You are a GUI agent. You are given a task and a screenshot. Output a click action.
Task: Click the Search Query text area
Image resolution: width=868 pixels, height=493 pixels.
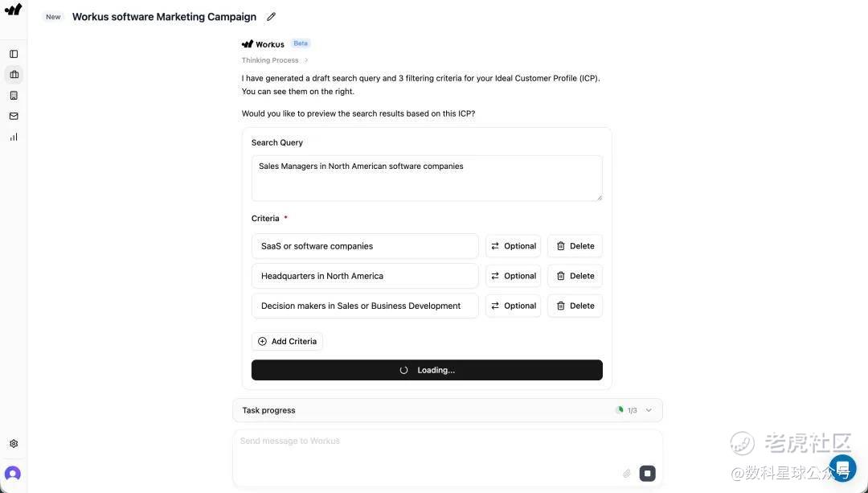[427, 178]
